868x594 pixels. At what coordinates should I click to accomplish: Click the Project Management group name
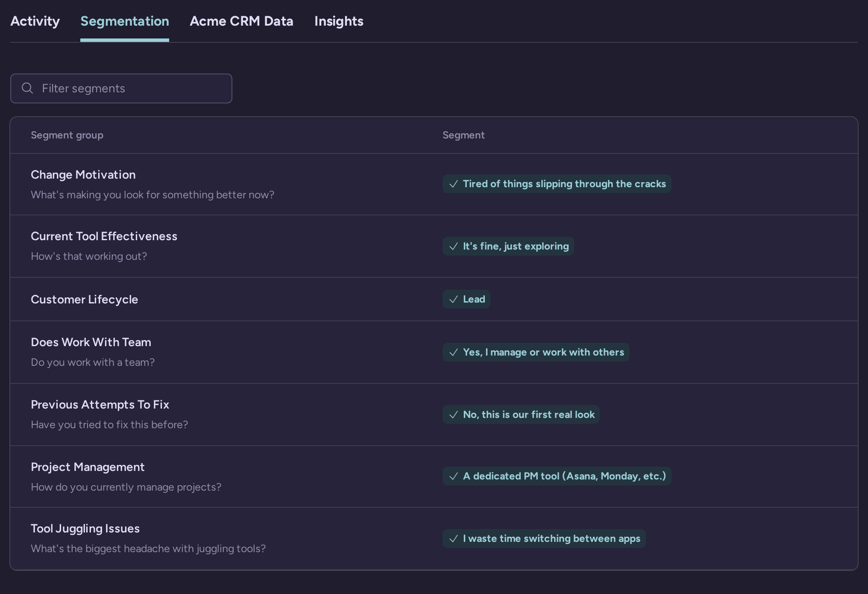click(88, 467)
